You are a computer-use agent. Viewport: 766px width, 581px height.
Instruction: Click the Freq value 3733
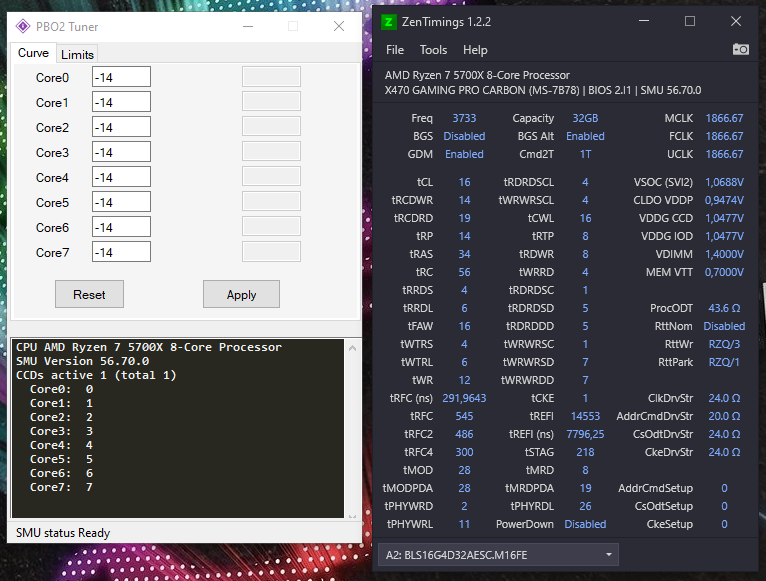point(464,118)
